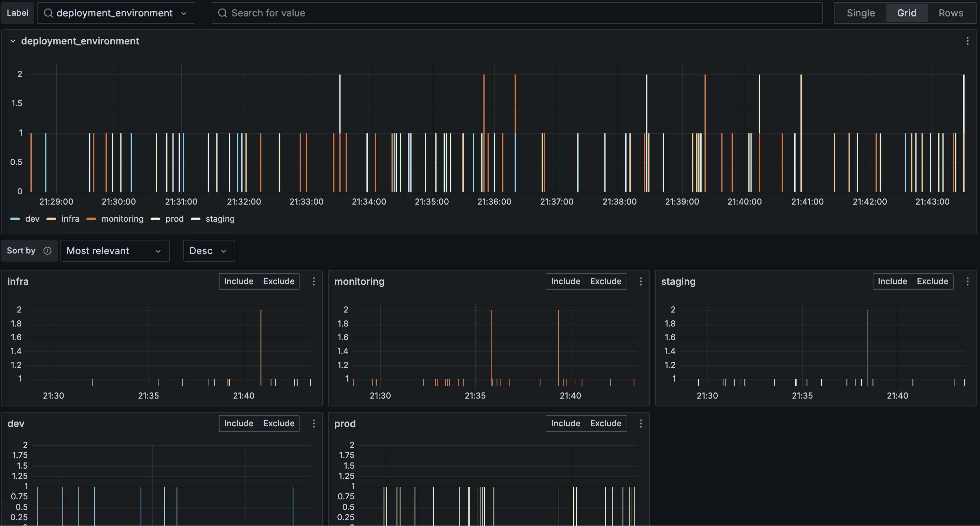Open the Desc sort order dropdown
The width and height of the screenshot is (980, 526).
pos(209,250)
